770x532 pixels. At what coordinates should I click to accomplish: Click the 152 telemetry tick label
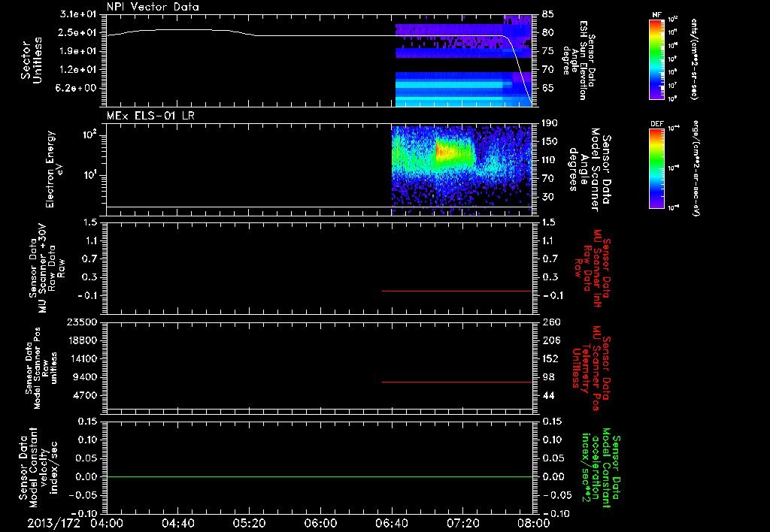point(550,358)
